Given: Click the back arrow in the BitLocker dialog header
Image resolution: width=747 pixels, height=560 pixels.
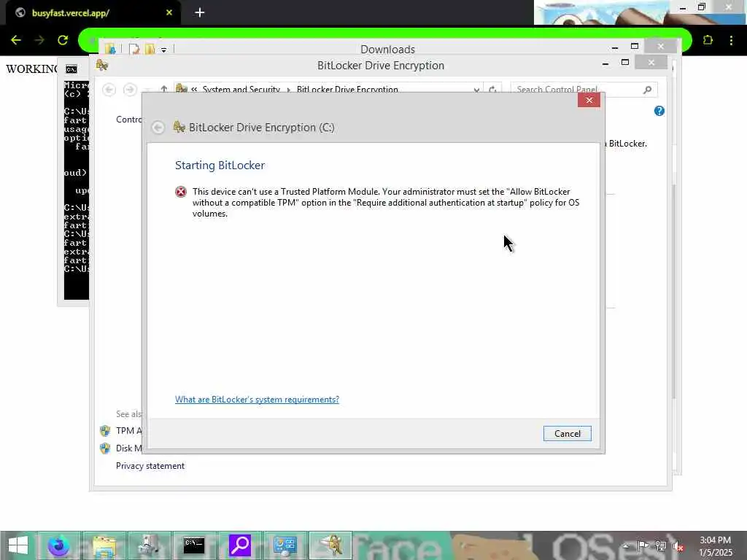Looking at the screenshot, I should 158,127.
